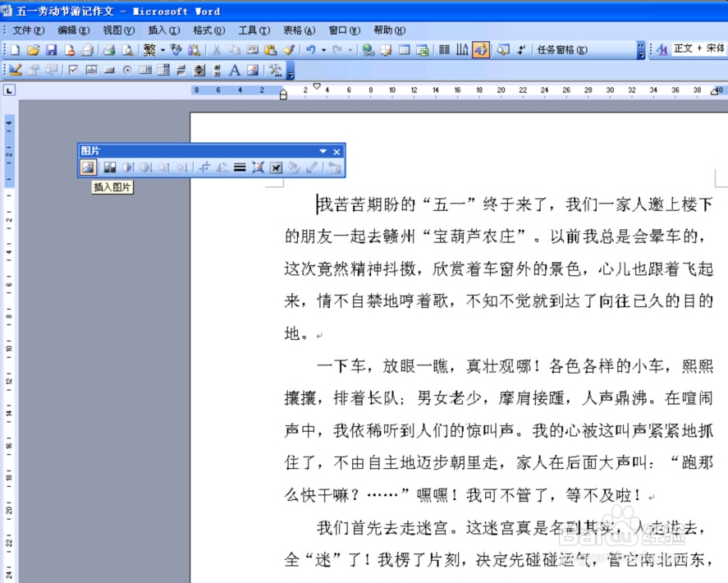The height and width of the screenshot is (583, 728).
Task: Insert a ToggleButton control from the Control Toolbox
Action: point(181,71)
